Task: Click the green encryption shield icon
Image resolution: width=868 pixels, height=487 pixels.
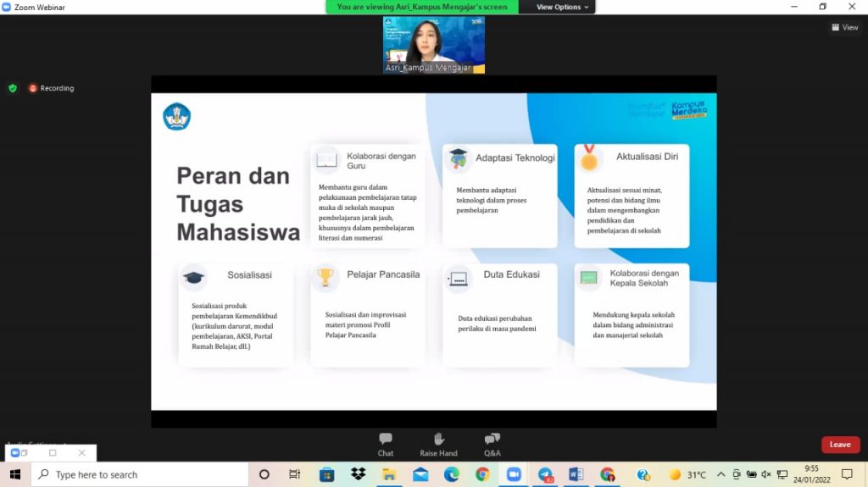Action: [x=12, y=88]
